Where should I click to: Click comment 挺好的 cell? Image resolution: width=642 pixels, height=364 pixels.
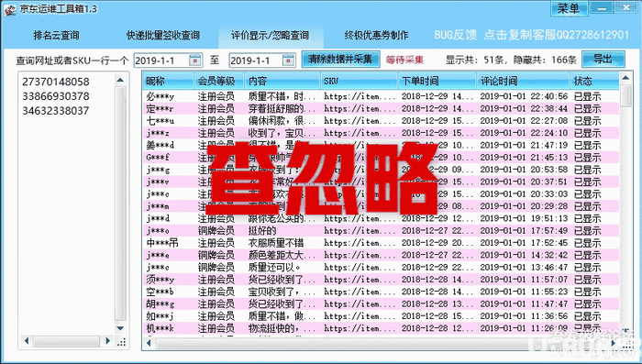[262, 231]
